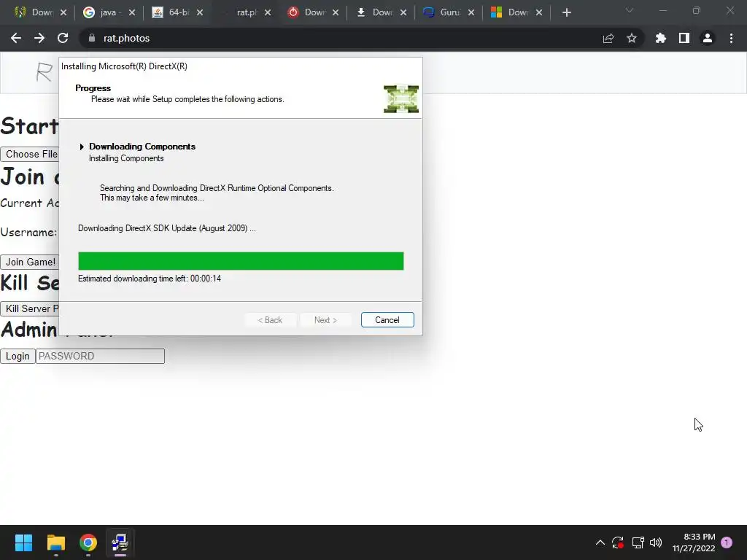The width and height of the screenshot is (747, 560).
Task: Open the Extensions puzzle icon
Action: tap(661, 38)
